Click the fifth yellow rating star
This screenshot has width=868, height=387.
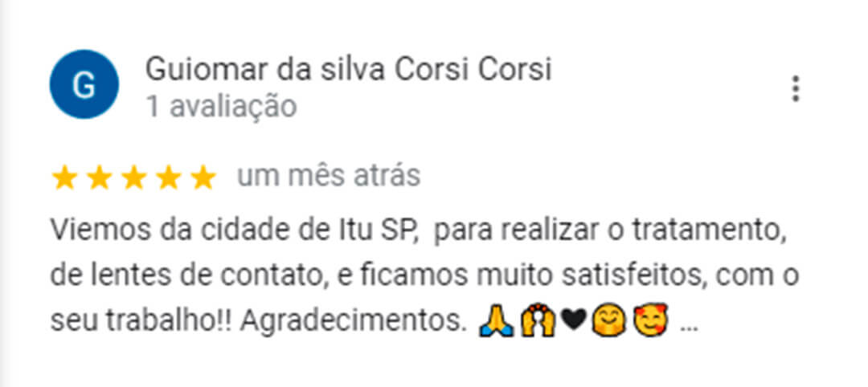203,177
